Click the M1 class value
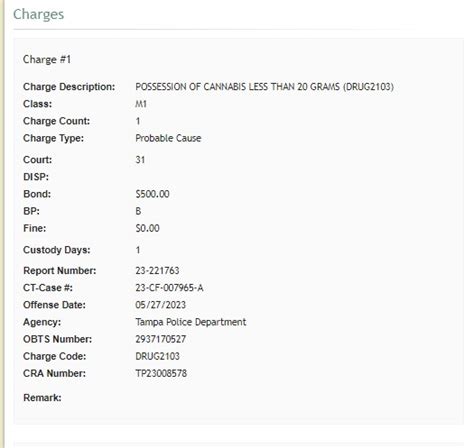Viewport: 474px width, 448px height. pyautogui.click(x=141, y=104)
